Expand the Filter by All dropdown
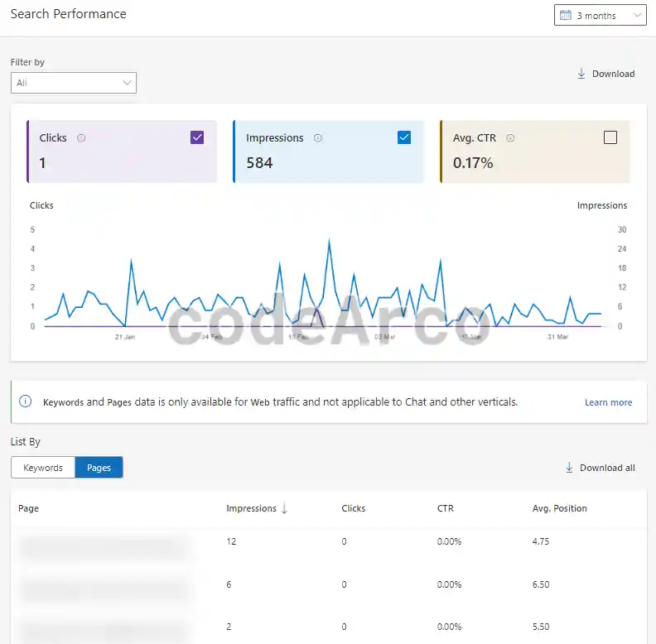Screen dimensions: 656x644 coord(74,83)
